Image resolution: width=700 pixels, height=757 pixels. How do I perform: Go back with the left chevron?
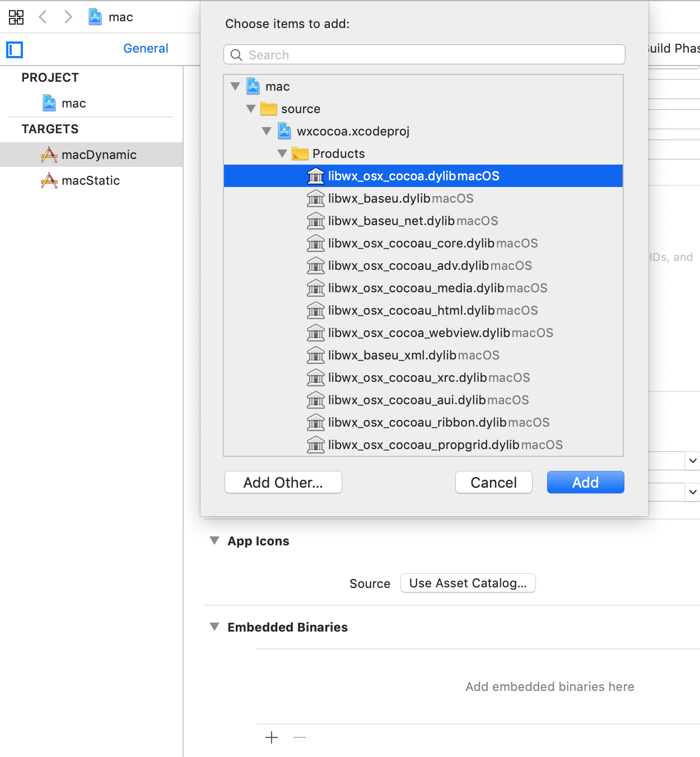click(43, 17)
